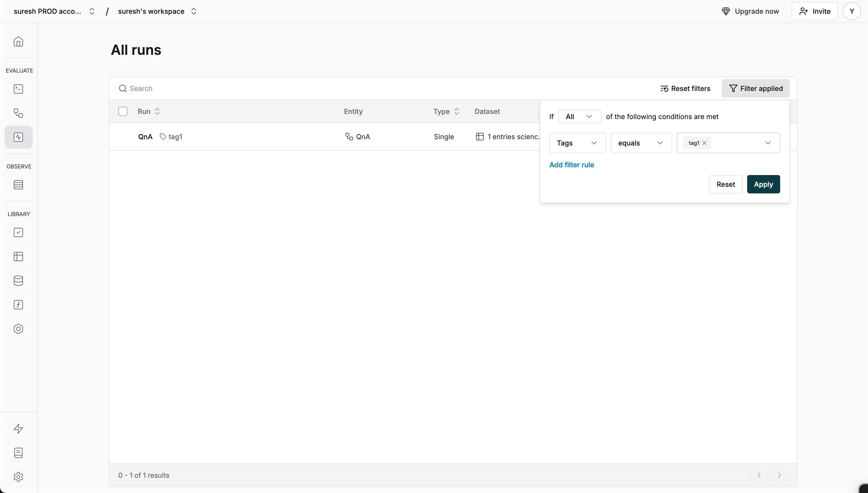Screen dimensions: 868x493
Task: Open the Tags field dropdown
Action: pos(578,143)
